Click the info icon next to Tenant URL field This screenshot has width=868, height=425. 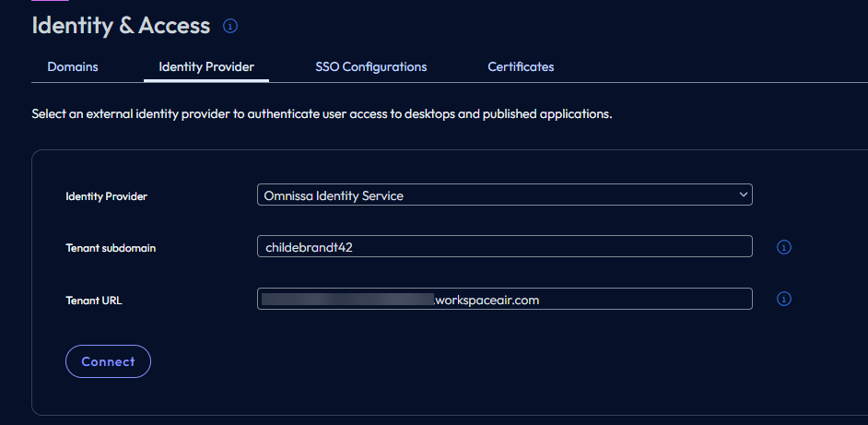click(x=784, y=299)
